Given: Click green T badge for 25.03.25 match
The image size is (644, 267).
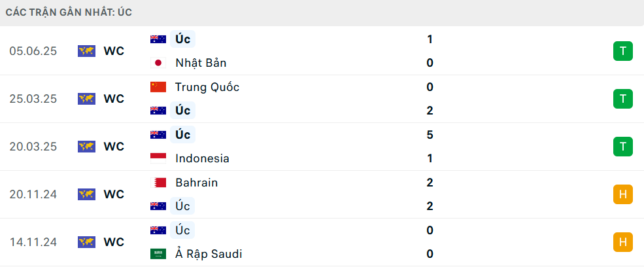Looking at the screenshot, I should coord(623,99).
